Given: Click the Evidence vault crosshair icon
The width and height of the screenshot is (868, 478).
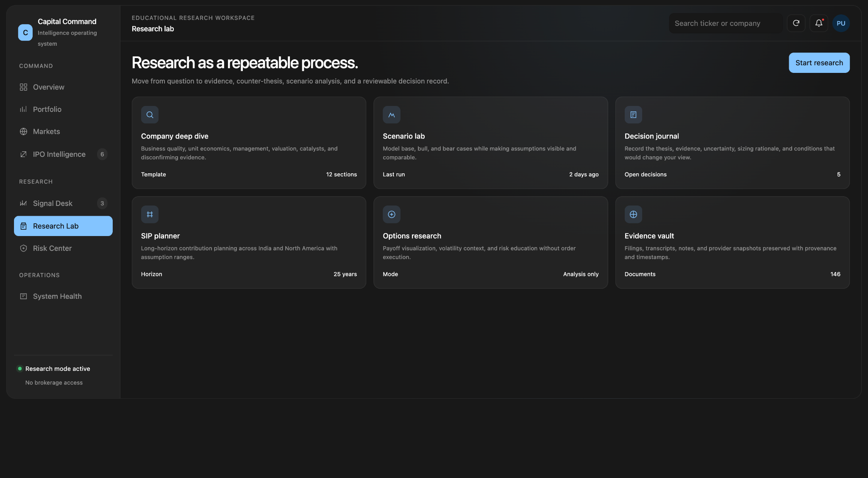Looking at the screenshot, I should (633, 214).
